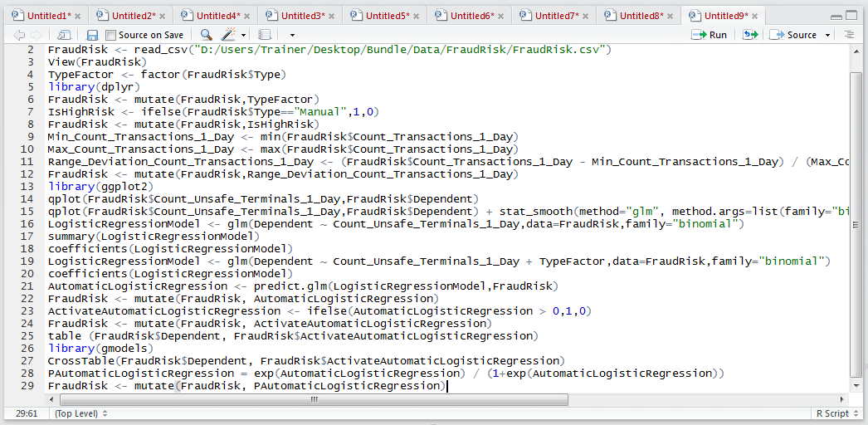Click the Source button
The image size is (868, 425).
[795, 35]
